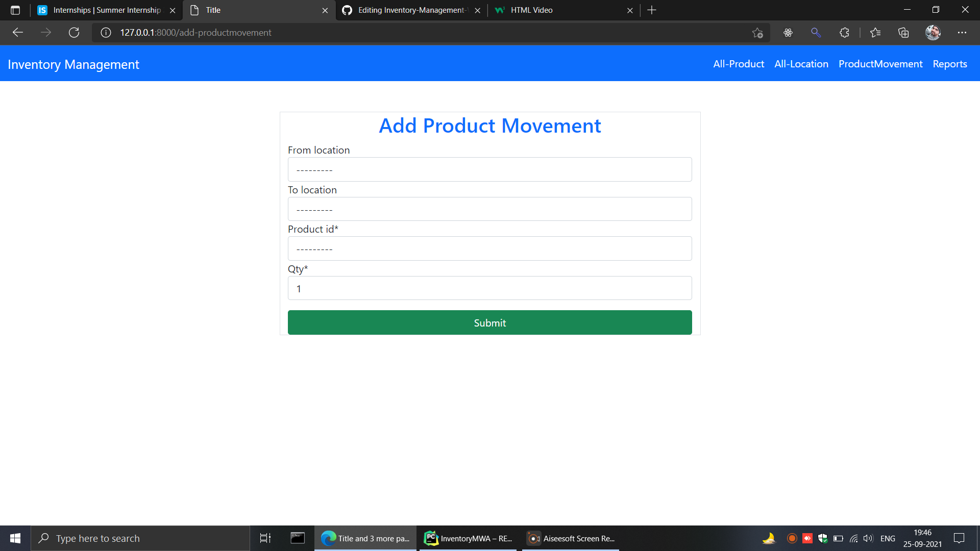Open the Favorites list icon

(875, 32)
